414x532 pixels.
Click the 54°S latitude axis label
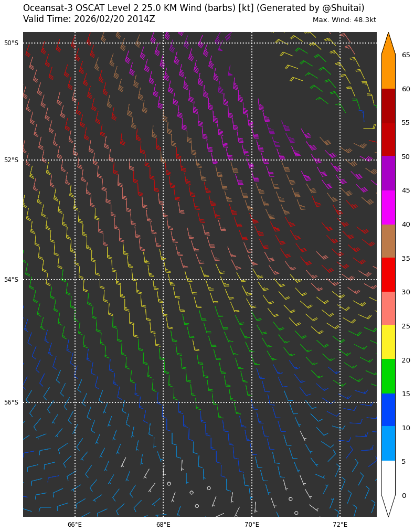11,280
